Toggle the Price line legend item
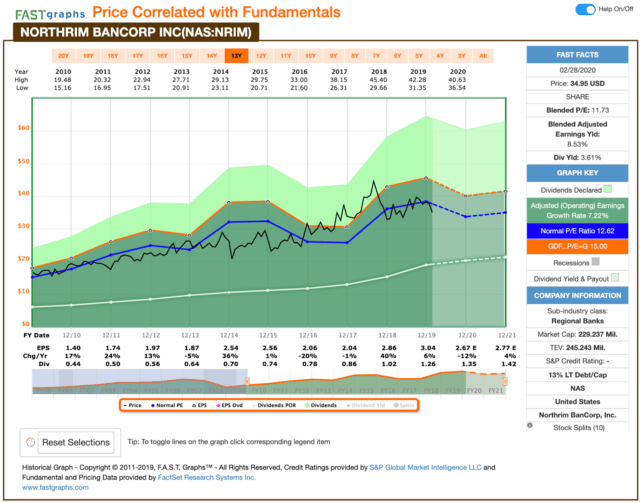The height and width of the screenshot is (503, 640). click(x=133, y=405)
